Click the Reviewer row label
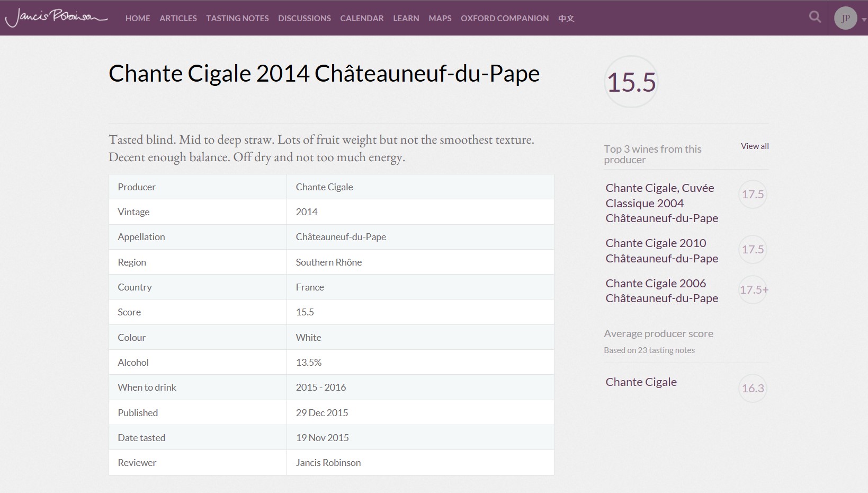The width and height of the screenshot is (868, 493). click(137, 462)
